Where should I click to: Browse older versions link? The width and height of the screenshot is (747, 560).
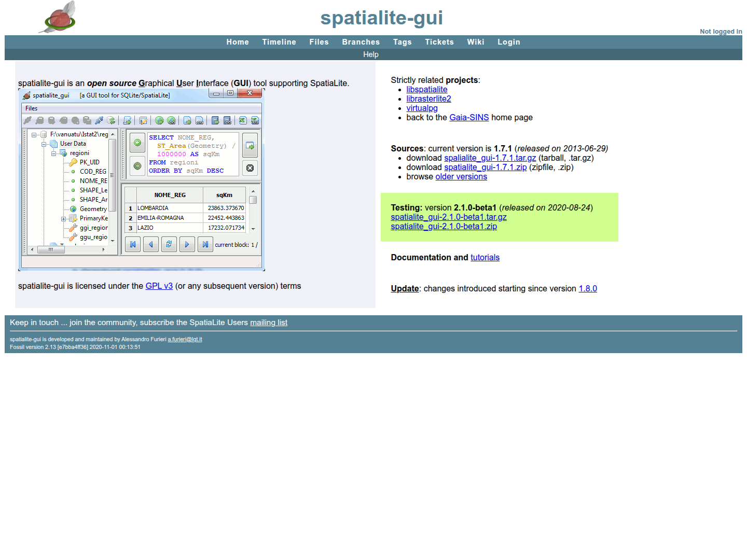click(461, 177)
